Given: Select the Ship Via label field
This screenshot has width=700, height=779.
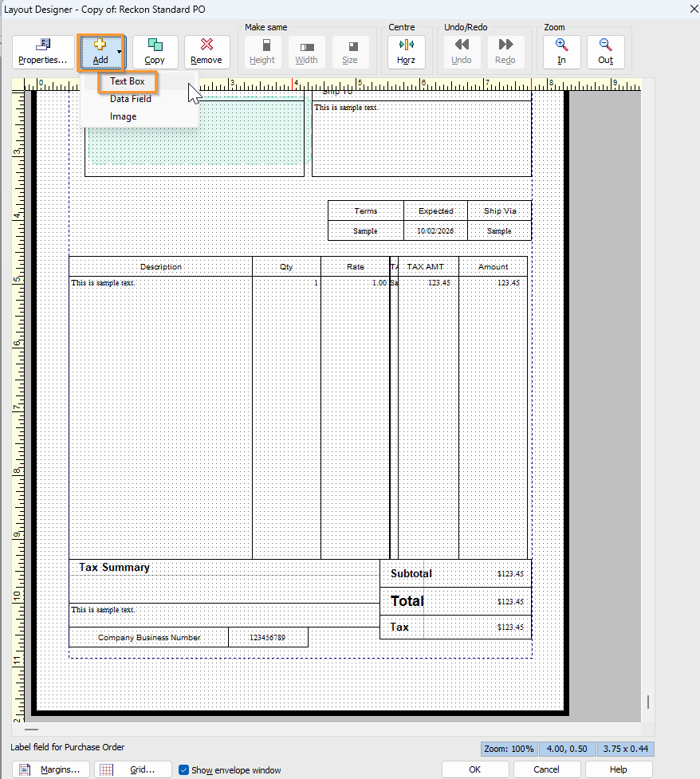Looking at the screenshot, I should point(500,211).
